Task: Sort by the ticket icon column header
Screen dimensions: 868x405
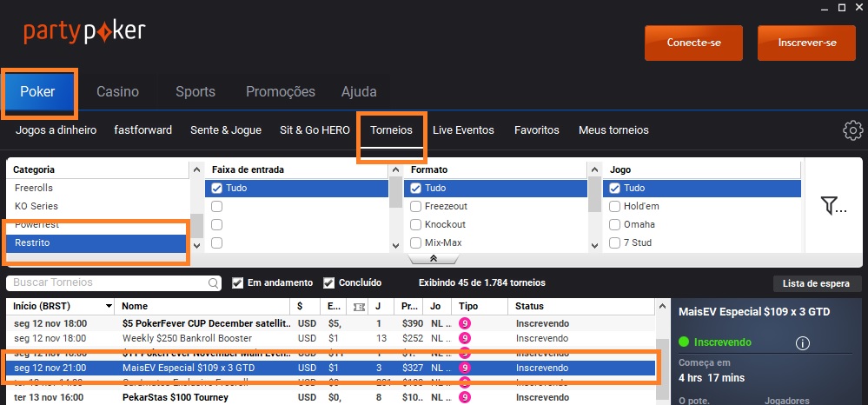Action: click(357, 307)
